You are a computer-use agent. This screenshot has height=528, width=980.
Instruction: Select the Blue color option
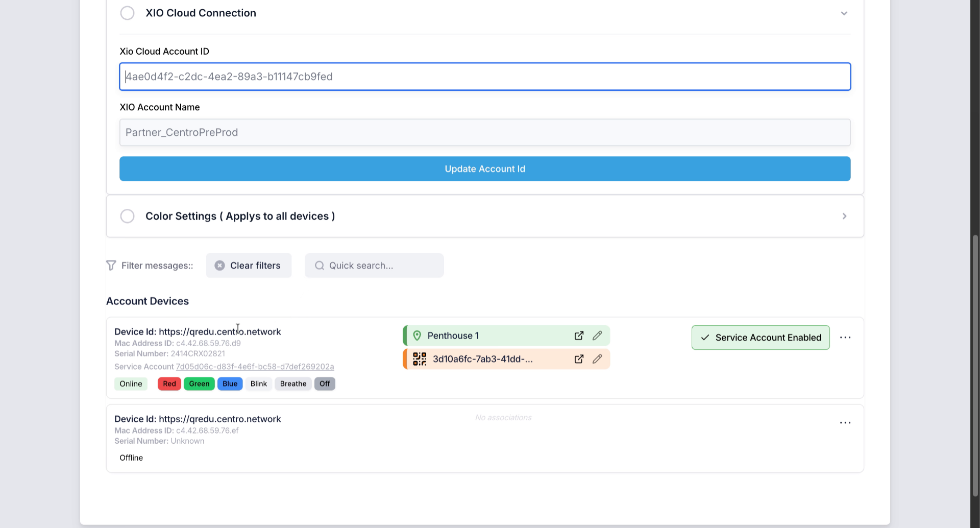click(230, 383)
